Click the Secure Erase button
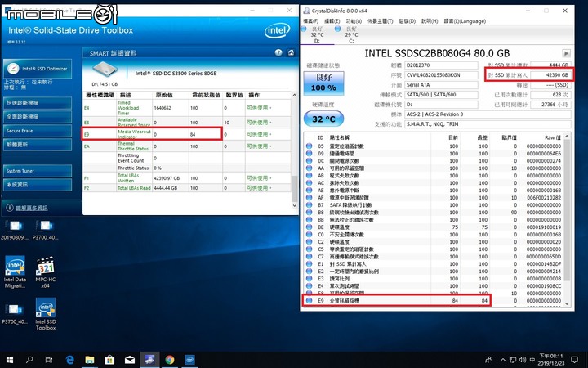This screenshot has height=368, width=588. pos(38,131)
